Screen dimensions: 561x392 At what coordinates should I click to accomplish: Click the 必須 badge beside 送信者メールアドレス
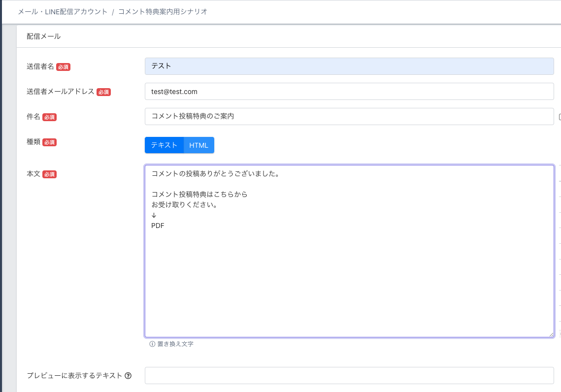coord(103,92)
